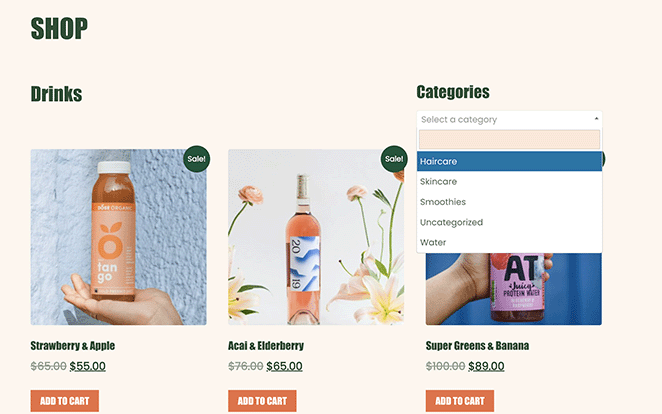Screen dimensions: 662x414
Task: Open the Strawberry & Apple product image
Action: click(x=118, y=237)
